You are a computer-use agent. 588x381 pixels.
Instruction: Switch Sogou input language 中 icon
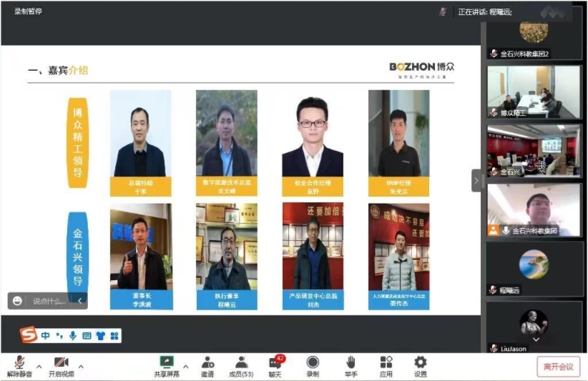(x=45, y=335)
